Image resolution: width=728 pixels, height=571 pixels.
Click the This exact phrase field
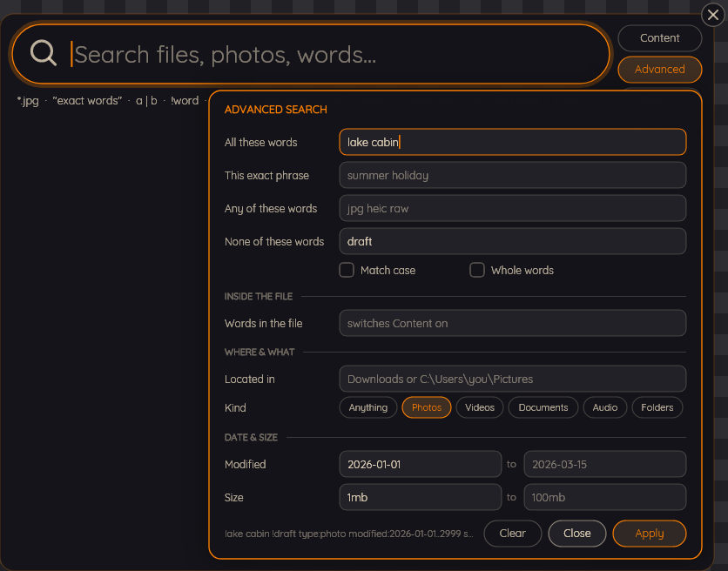tap(513, 175)
